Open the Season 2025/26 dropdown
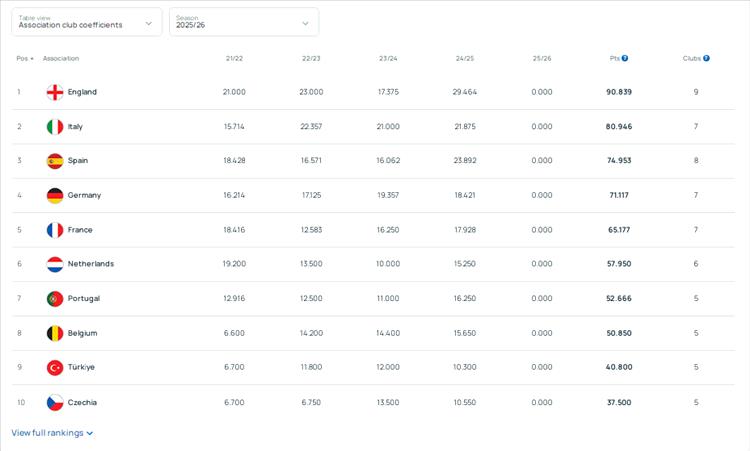Viewport: 750px width, 451px height. tap(243, 22)
